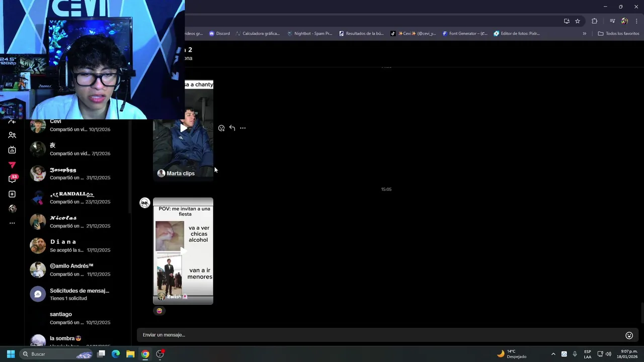Image resolution: width=644 pixels, height=362 pixels.
Task: Open the Resultados de la bú... bookmark
Action: click(361, 34)
